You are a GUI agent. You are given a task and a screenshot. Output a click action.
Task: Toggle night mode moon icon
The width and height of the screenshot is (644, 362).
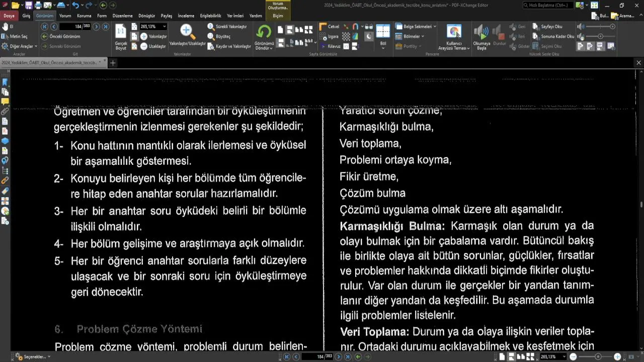[369, 36]
